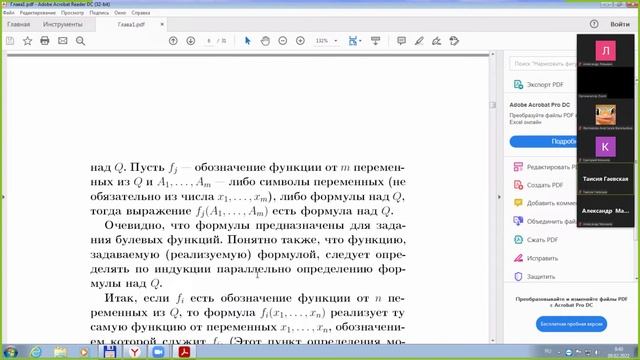This screenshot has width=640, height=360.
Task: Open the Redact tool in the sidebar
Action: [x=536, y=258]
